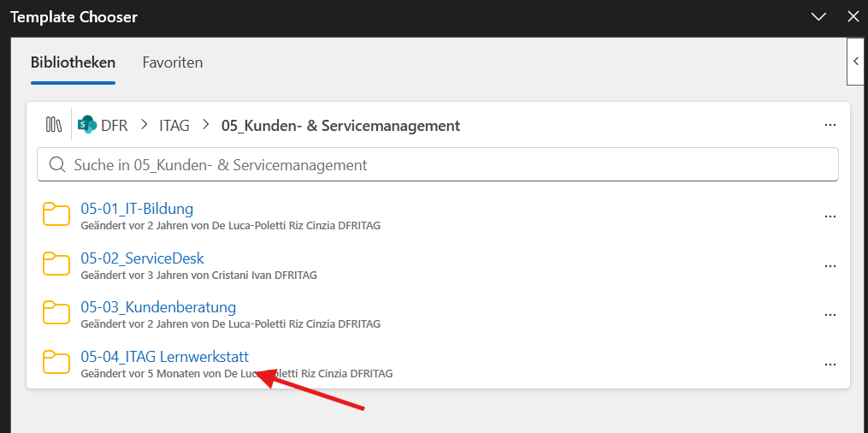Click 'Geändert vor 5 Monaten' text line
This screenshot has height=433, width=868.
[237, 373]
